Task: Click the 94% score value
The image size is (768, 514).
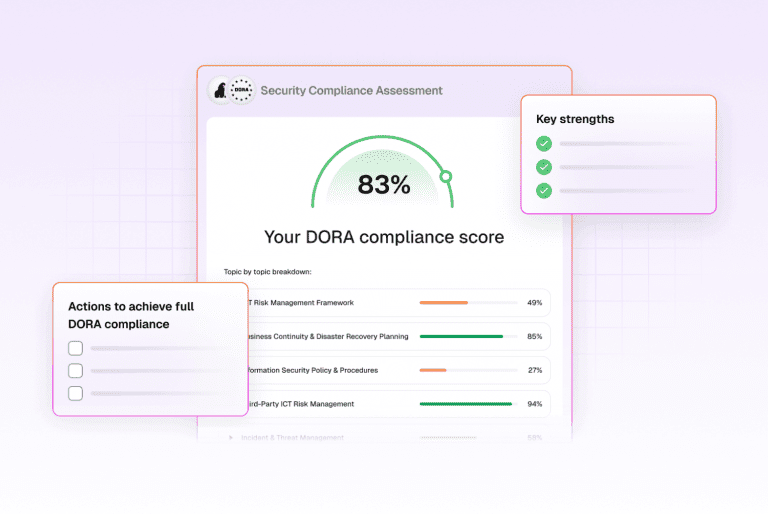Action: click(534, 404)
